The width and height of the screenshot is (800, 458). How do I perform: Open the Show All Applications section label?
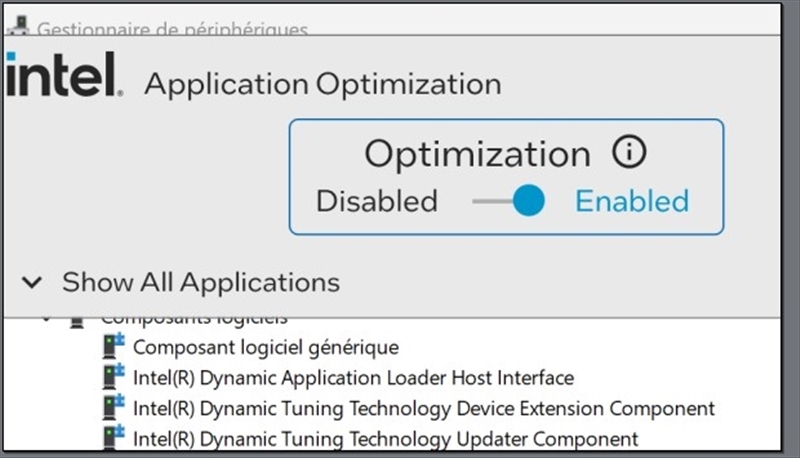pyautogui.click(x=201, y=282)
